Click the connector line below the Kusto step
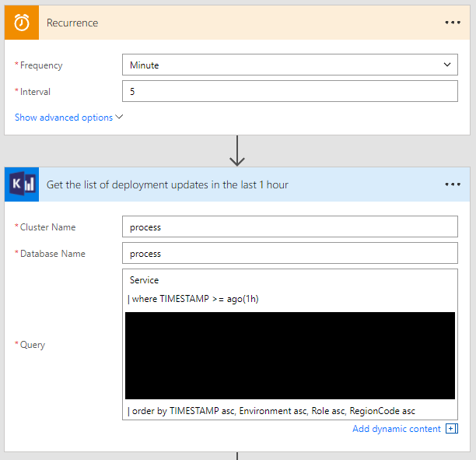 click(x=237, y=456)
